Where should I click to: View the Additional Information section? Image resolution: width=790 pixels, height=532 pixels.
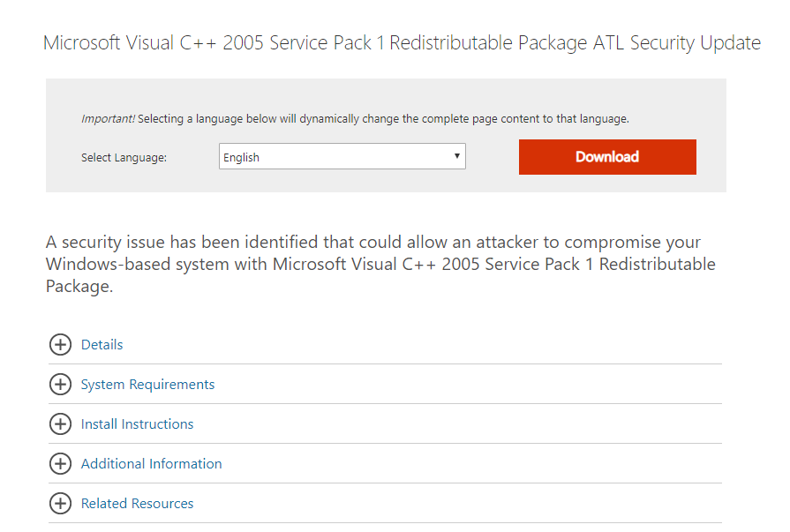pyautogui.click(x=151, y=463)
